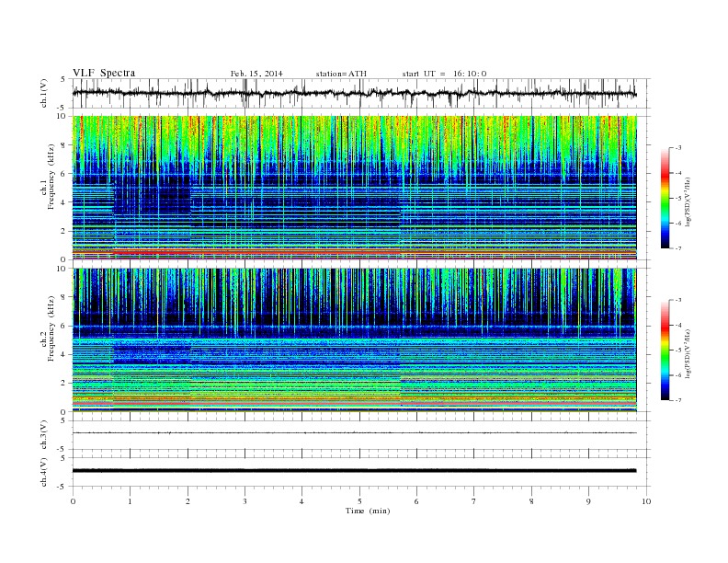
Task: Click the "4" kHz tick of ch.2 spectrogram
Action: pos(63,354)
